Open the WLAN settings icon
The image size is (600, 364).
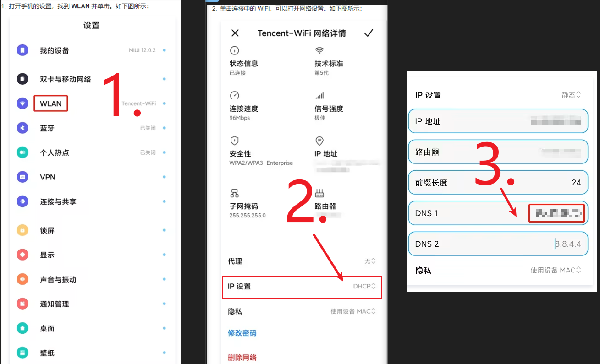tap(22, 103)
